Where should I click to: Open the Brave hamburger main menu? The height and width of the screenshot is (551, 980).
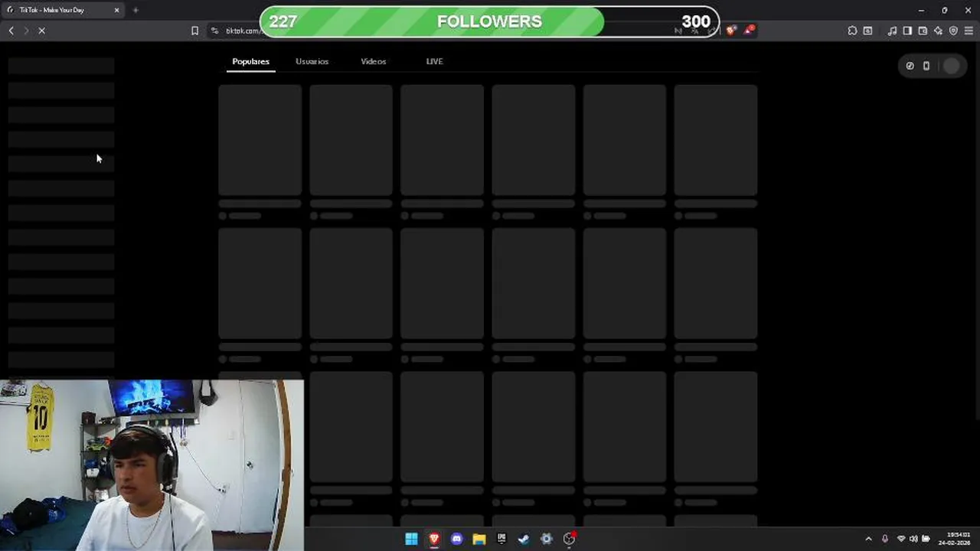(969, 31)
